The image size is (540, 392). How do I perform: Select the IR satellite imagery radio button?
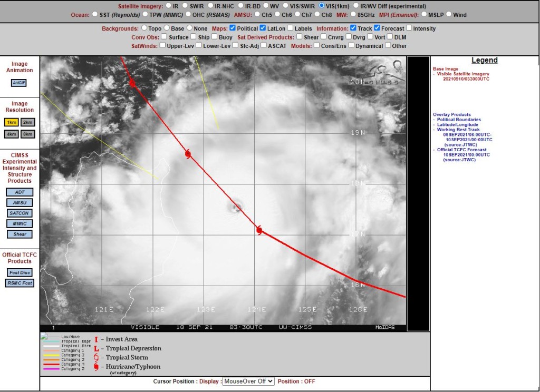click(168, 5)
